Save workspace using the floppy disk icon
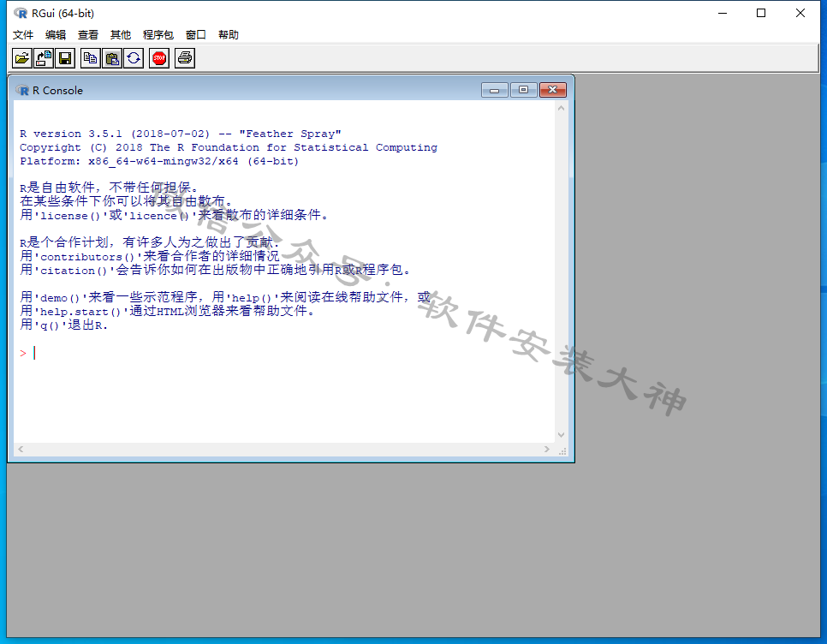Image resolution: width=827 pixels, height=644 pixels. pos(65,58)
